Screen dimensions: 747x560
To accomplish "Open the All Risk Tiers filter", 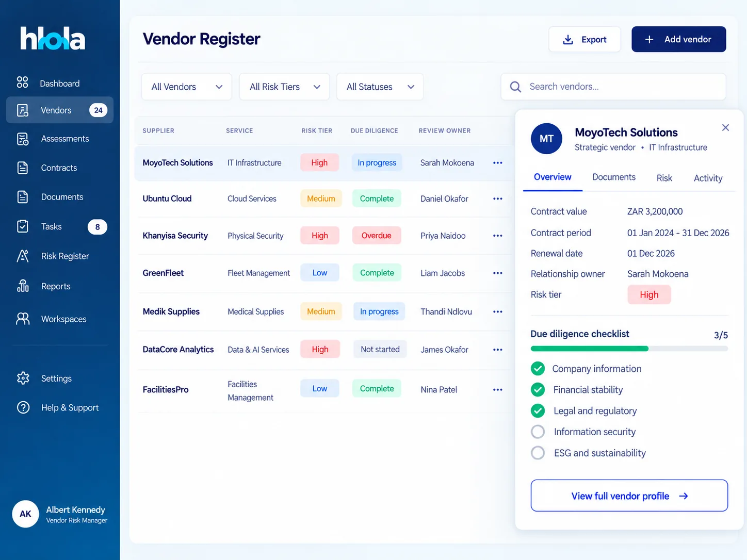I will 285,87.
